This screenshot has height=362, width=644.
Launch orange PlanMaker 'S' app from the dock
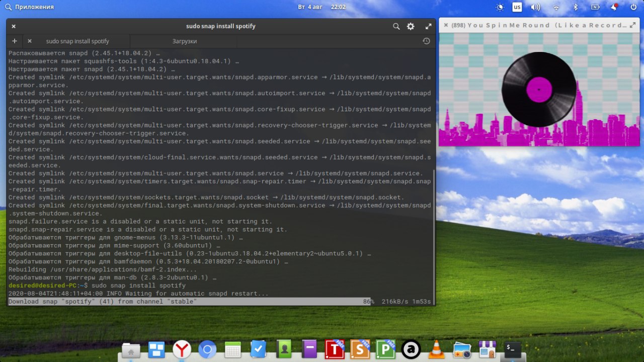coord(360,349)
